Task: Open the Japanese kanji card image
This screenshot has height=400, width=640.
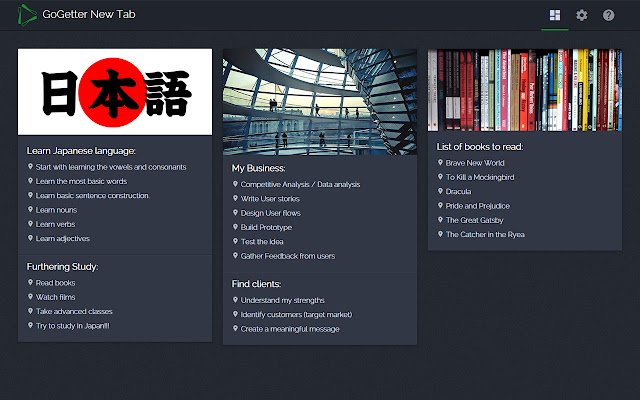Action: [115, 92]
